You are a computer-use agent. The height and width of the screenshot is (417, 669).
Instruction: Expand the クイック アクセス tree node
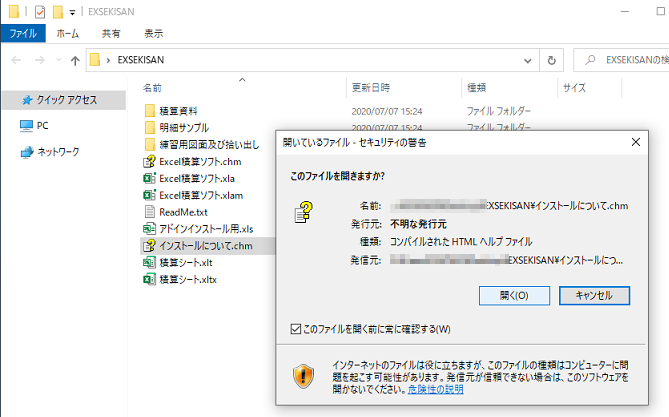[8, 100]
